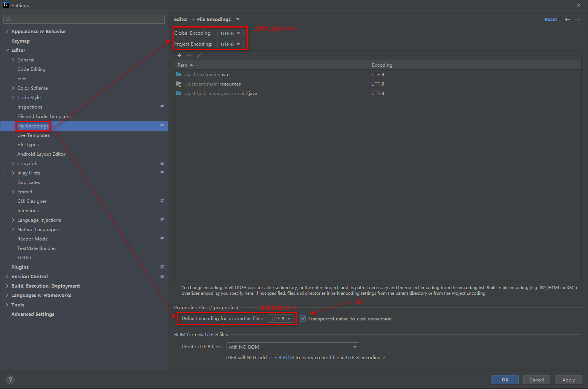Image resolution: width=588 pixels, height=389 pixels.
Task: Select the usb\src\main\java path row
Action: [x=378, y=74]
